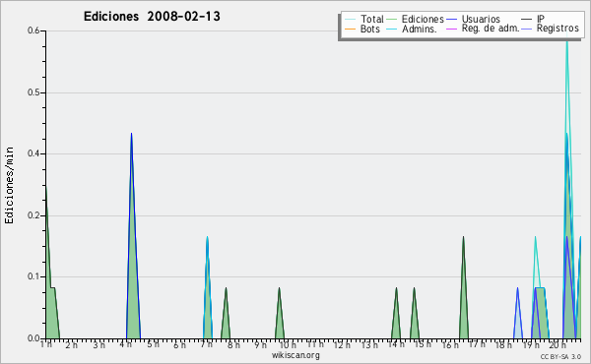Screen dimensions: 591x364
Task: Click the chart title Ediciones 2008-02-13
Action: 152,17
